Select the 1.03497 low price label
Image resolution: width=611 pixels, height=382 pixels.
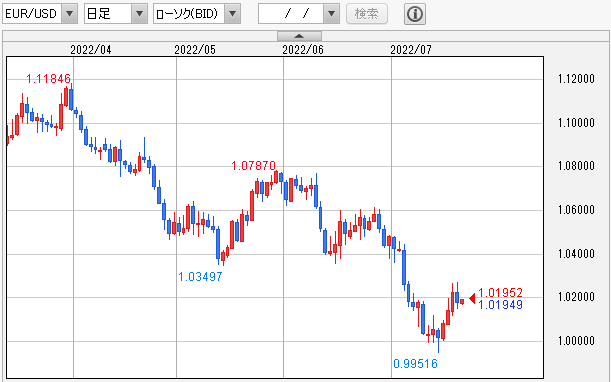(200, 277)
